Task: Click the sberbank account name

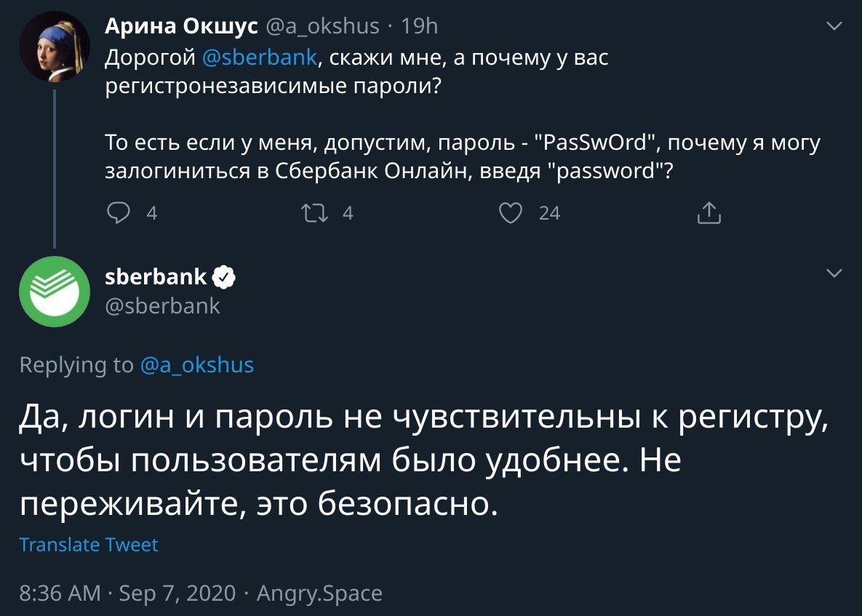Action: pyautogui.click(x=156, y=276)
